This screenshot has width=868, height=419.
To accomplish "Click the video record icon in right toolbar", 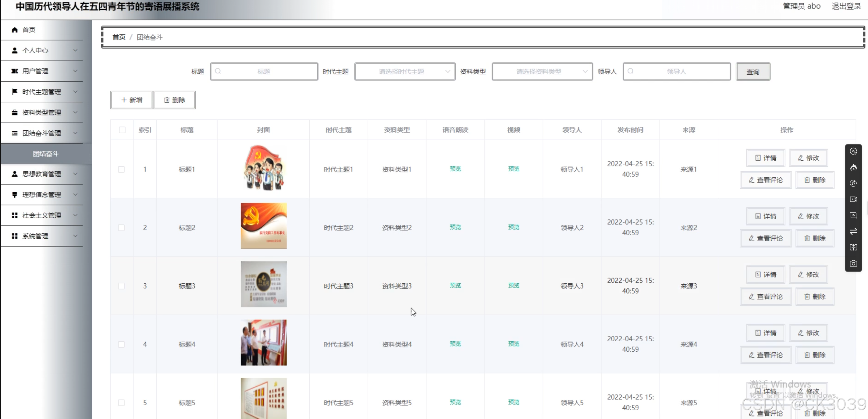I will coord(853,199).
